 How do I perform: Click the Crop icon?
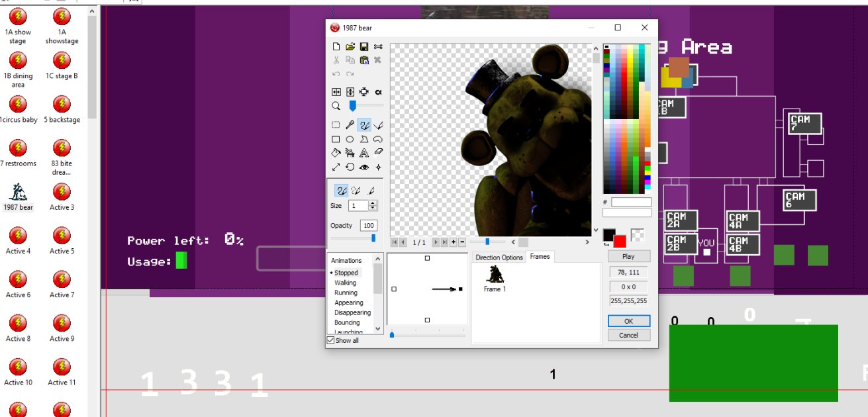click(x=364, y=92)
